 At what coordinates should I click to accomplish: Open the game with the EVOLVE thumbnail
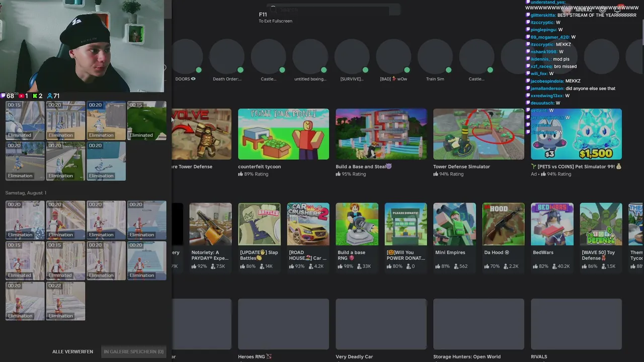[x=201, y=134]
